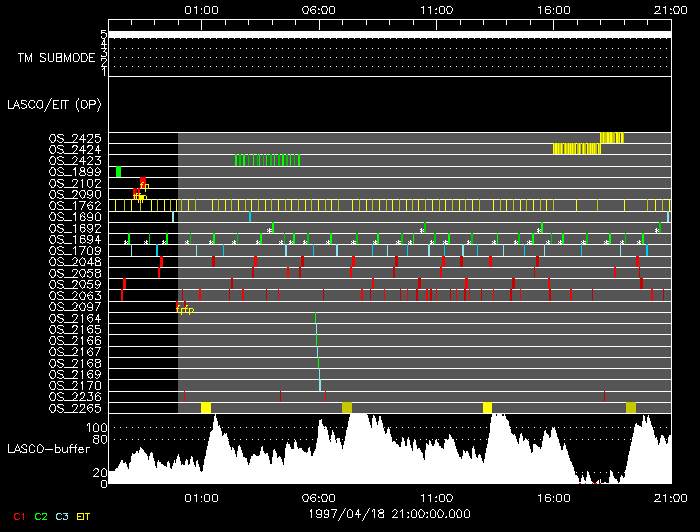Click the OS_1762 row label

(x=75, y=205)
